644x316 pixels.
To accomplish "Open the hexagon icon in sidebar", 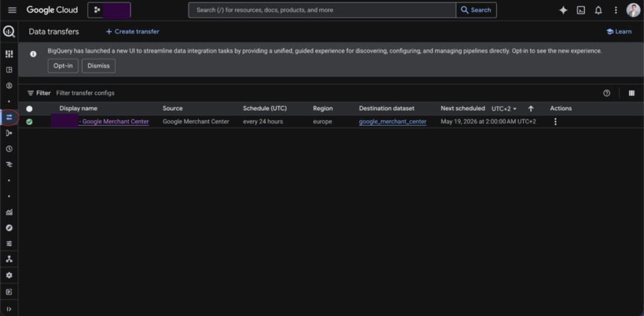I will click(x=9, y=86).
